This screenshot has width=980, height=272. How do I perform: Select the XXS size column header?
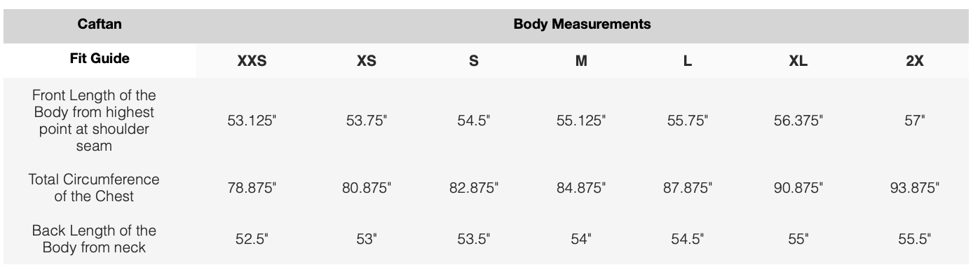click(x=252, y=61)
